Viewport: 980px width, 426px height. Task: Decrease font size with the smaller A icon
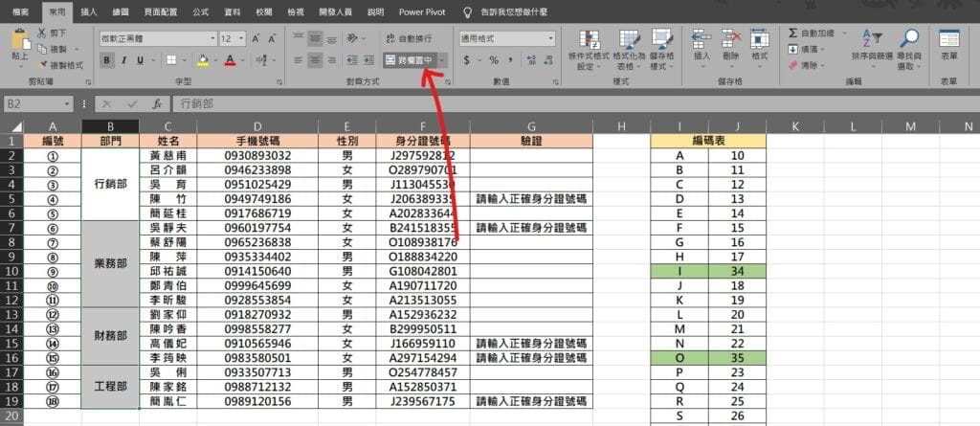click(x=272, y=39)
